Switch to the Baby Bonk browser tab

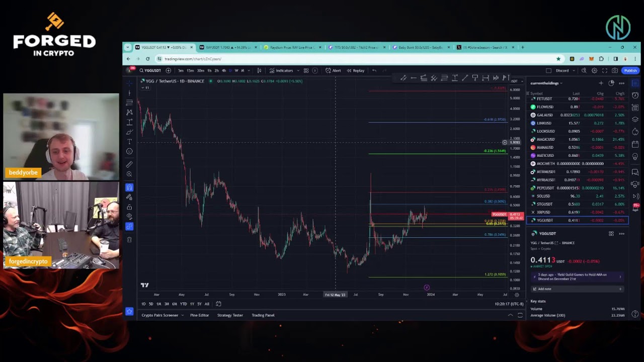tap(420, 47)
